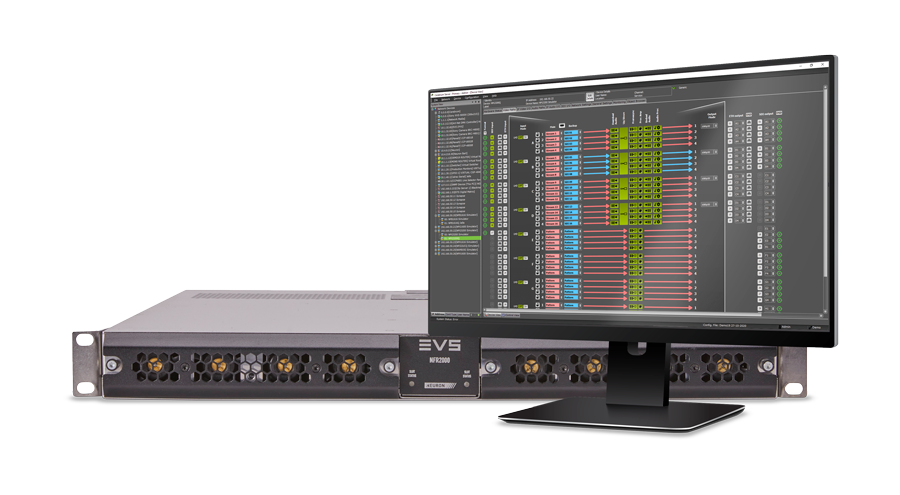Click header icon above ETH output port column
Image resolution: width=900 pixels, height=495 pixels.
(x=748, y=115)
